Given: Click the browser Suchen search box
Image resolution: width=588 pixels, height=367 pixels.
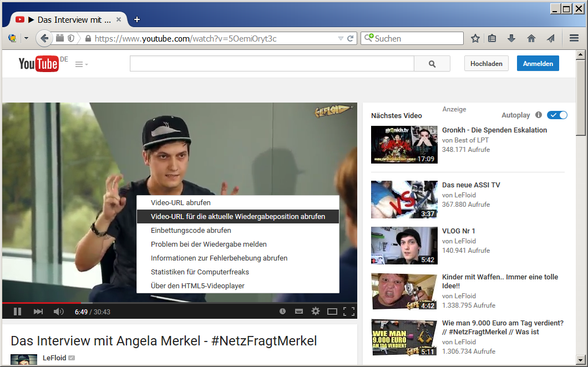Looking at the screenshot, I should (412, 38).
